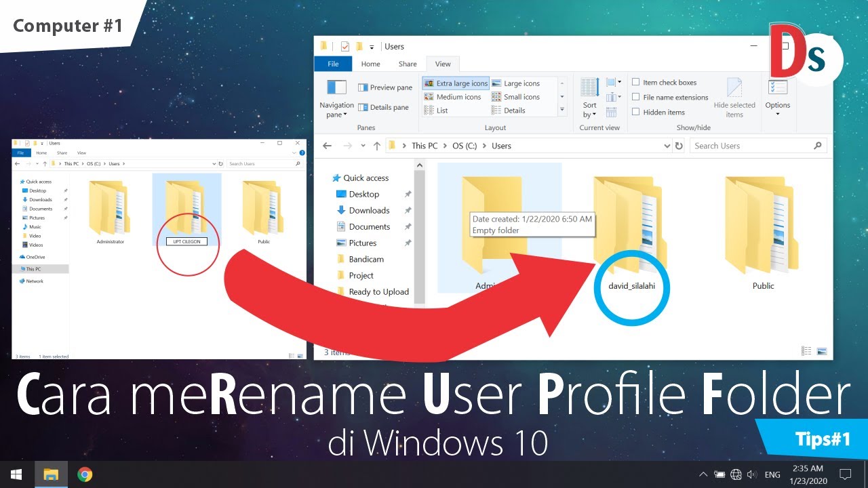Choose Medium icons layout

452,97
